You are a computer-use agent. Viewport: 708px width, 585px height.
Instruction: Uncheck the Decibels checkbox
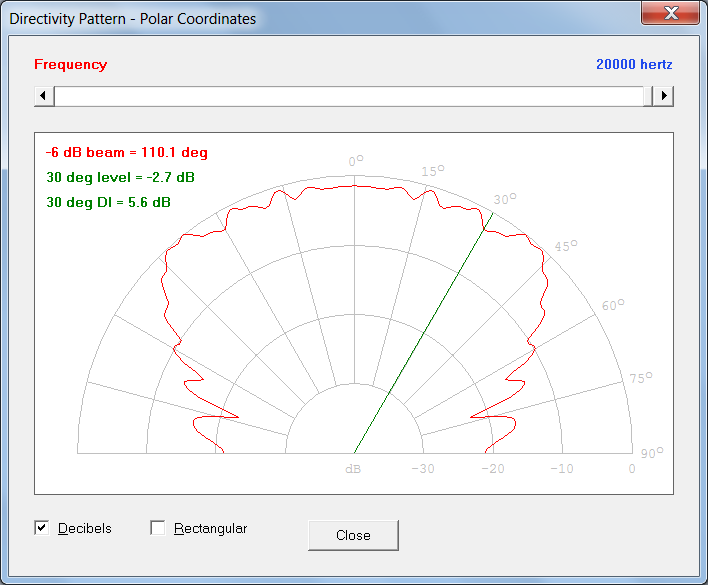pos(42,528)
